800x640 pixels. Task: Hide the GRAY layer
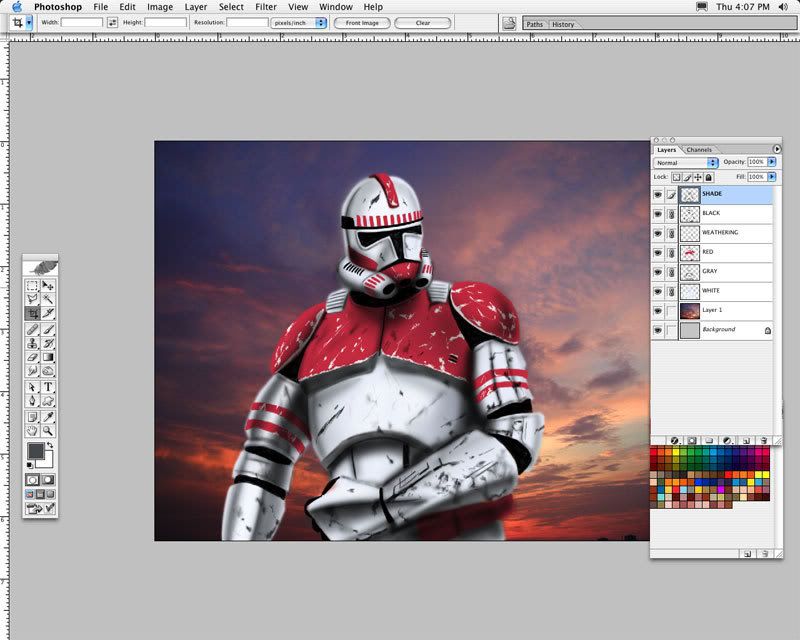[658, 272]
